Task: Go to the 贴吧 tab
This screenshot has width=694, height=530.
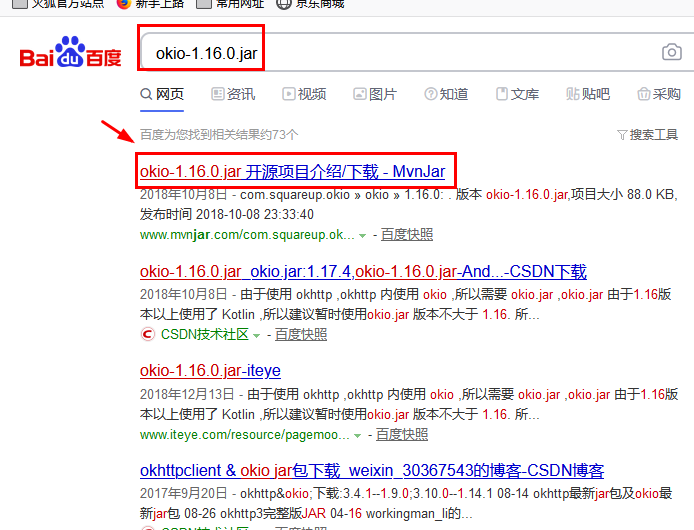Action: click(588, 94)
